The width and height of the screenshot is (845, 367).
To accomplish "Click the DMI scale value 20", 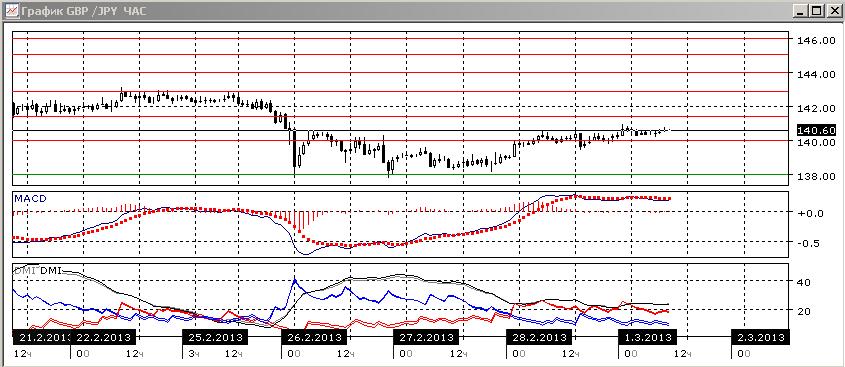I will [804, 311].
